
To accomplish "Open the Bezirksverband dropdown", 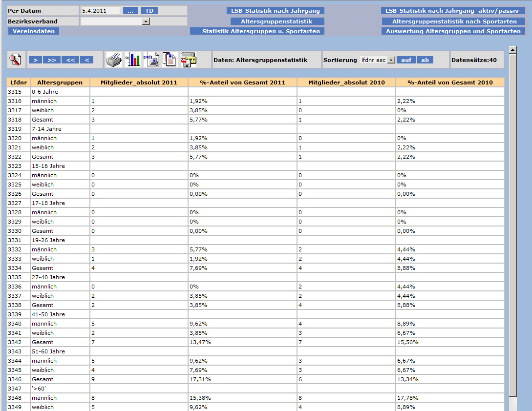I will [x=146, y=21].
